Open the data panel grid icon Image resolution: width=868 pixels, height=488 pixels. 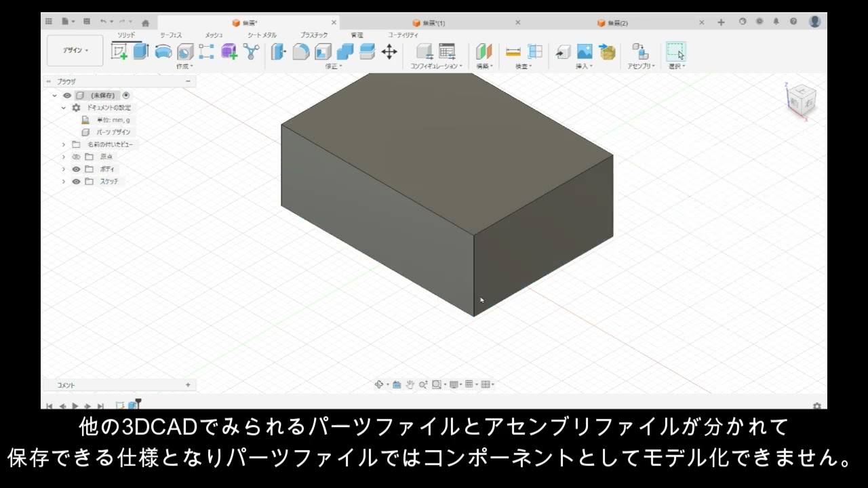(x=49, y=22)
